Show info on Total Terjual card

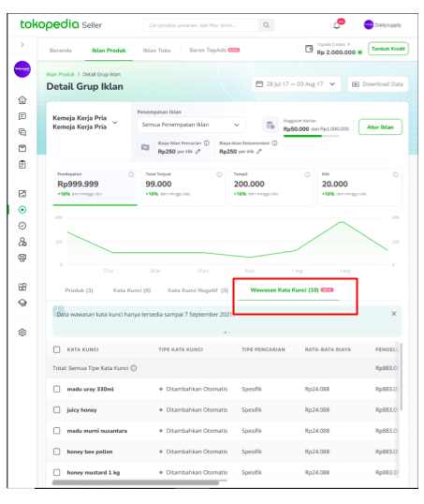pos(219,174)
